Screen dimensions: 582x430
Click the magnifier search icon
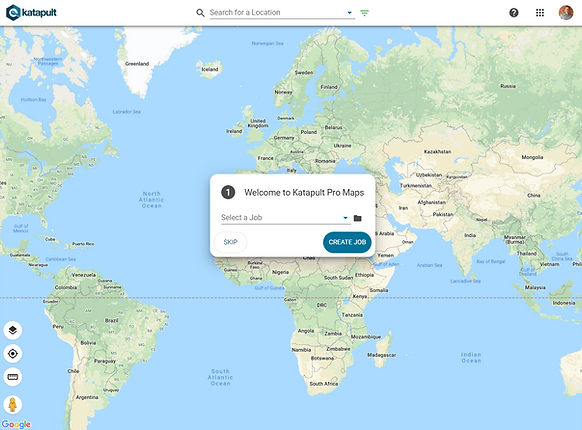click(200, 13)
